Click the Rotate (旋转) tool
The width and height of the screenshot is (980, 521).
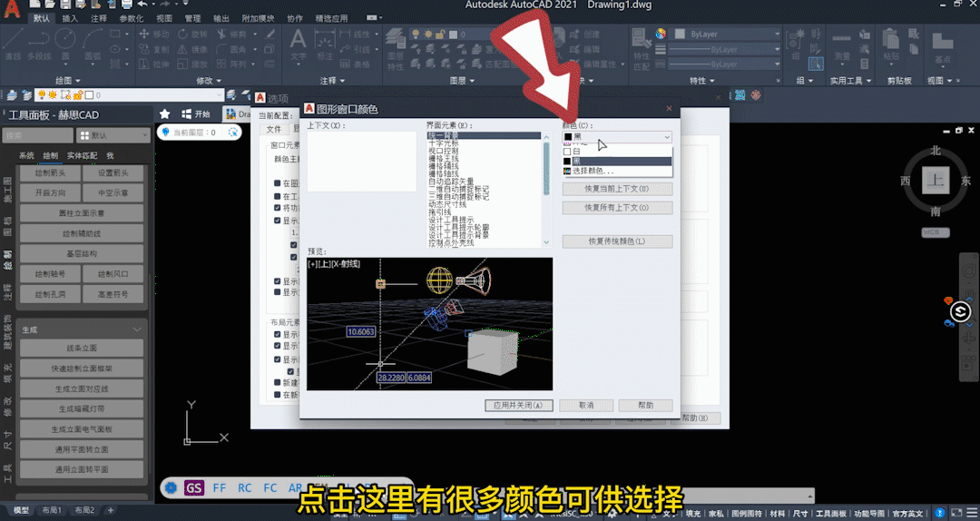tap(192, 34)
